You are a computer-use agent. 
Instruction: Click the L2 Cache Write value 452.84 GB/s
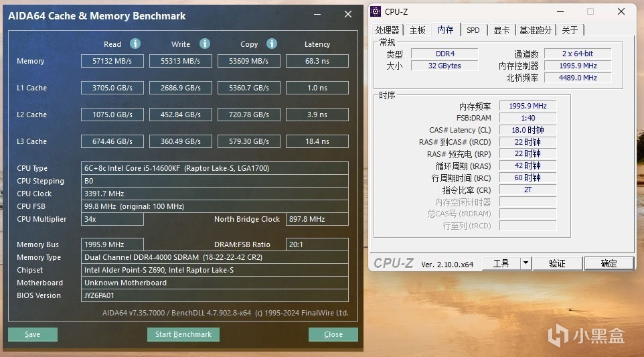click(180, 115)
